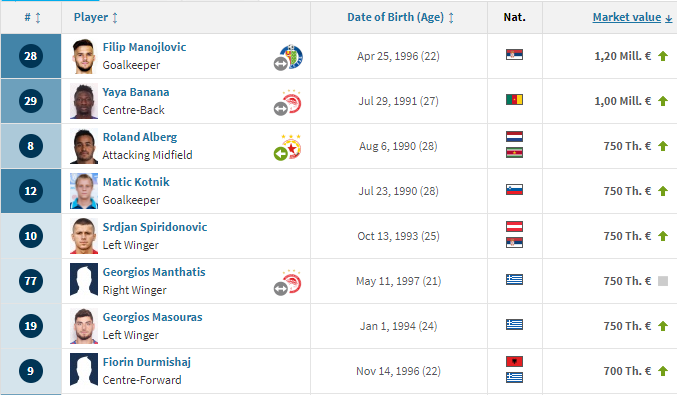Click Matic Kotnik player photo
This screenshot has height=395, width=677.
pyautogui.click(x=84, y=191)
